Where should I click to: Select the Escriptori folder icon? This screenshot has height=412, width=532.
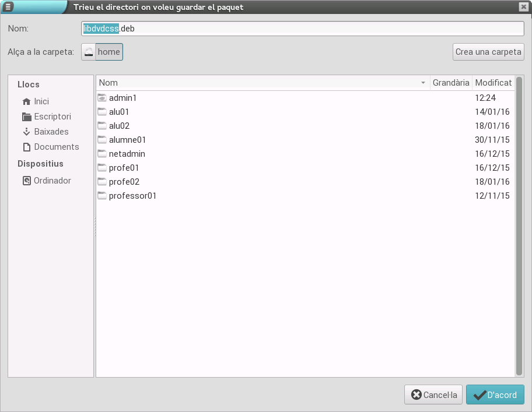tap(26, 117)
